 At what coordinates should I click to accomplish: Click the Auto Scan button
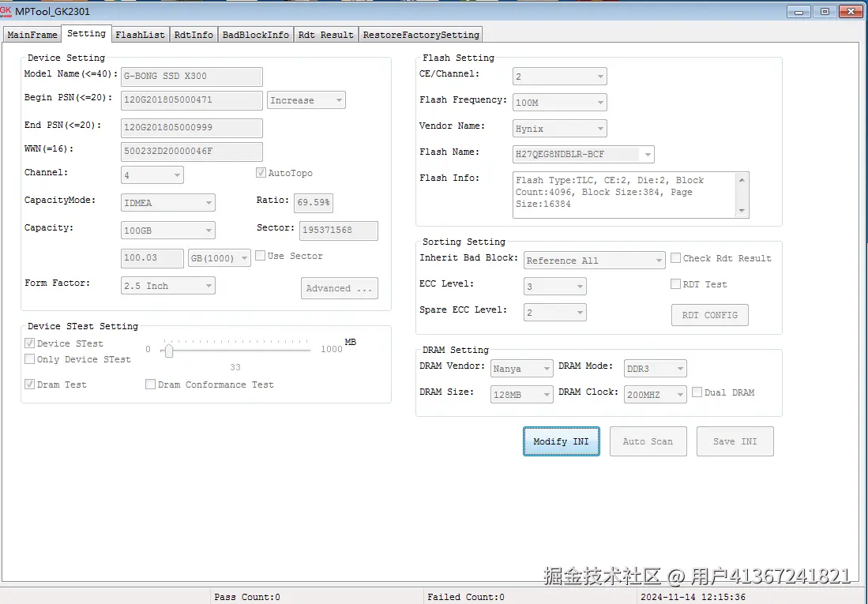pos(648,441)
